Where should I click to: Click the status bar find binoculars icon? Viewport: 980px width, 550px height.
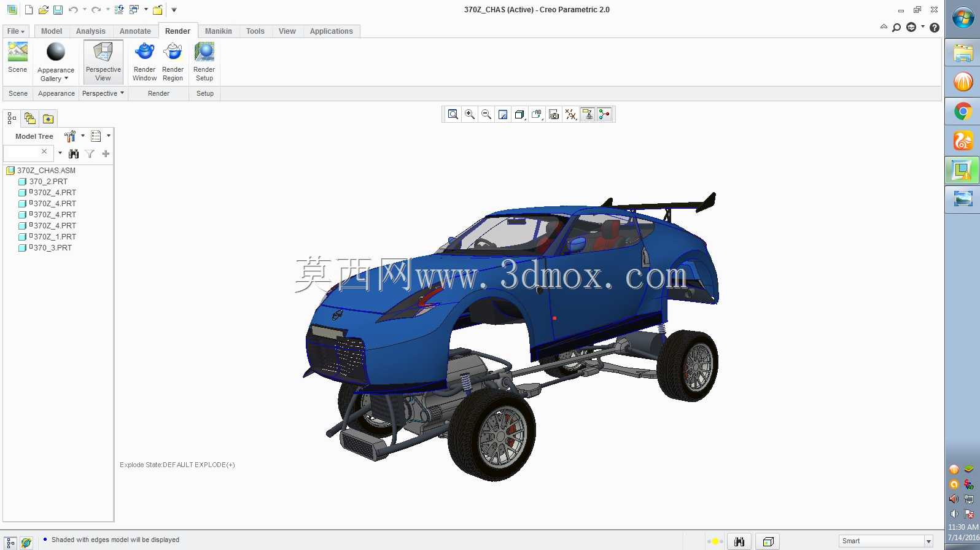(739, 541)
